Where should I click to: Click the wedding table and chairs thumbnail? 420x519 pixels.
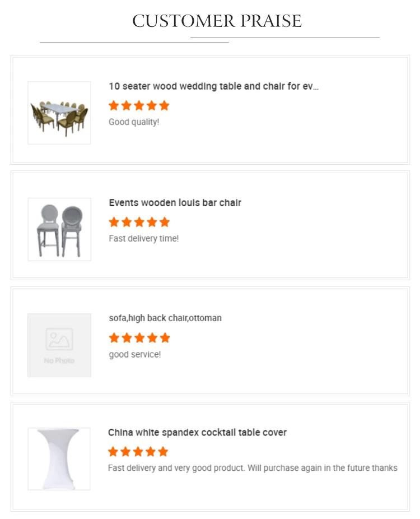(59, 113)
